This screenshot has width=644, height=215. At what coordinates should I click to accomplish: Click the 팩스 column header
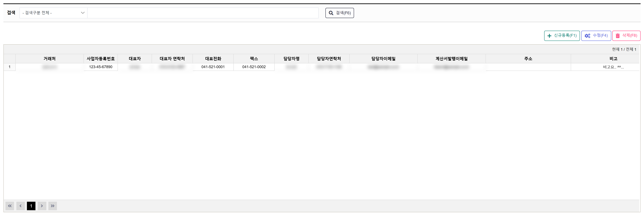(x=254, y=58)
